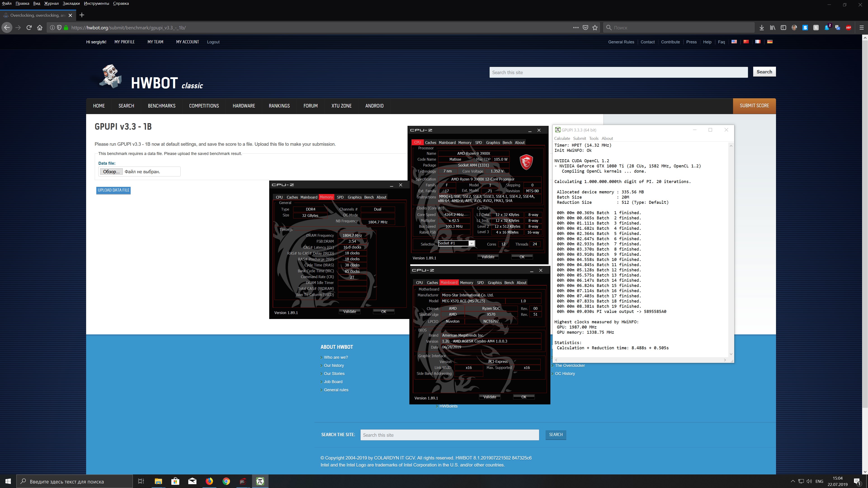This screenshot has height=488, width=868.
Task: Open the page actions three-dot menu
Action: tap(576, 28)
